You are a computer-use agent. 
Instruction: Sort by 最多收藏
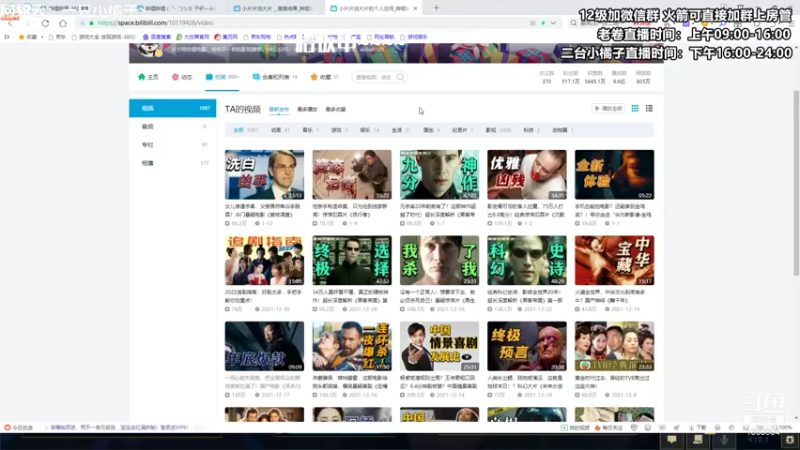(x=336, y=109)
